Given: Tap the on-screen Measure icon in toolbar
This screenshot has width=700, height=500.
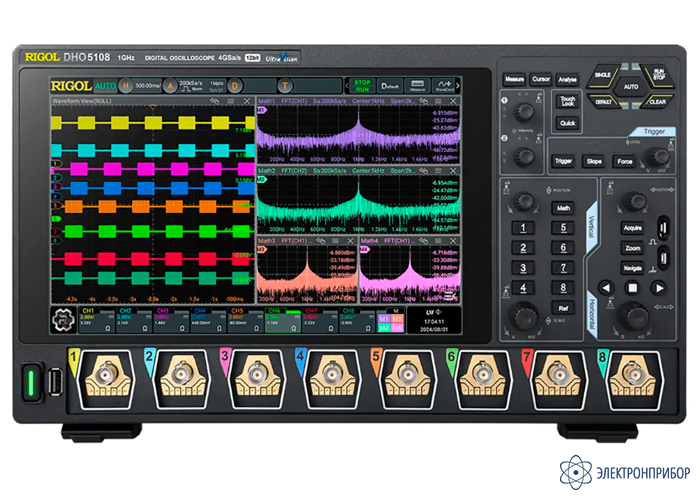Looking at the screenshot, I should pyautogui.click(x=417, y=85).
